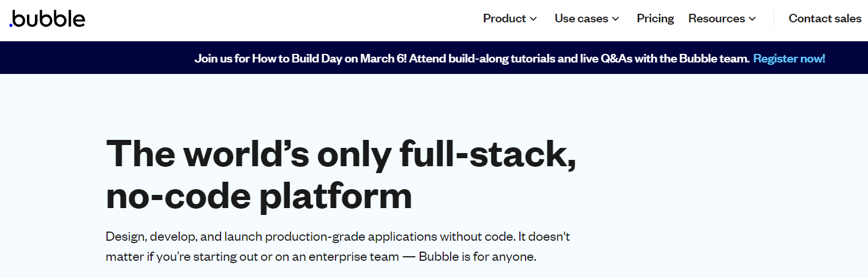Viewport: 868px width, 278px height.
Task: Go to the Pricing page
Action: coord(655,18)
